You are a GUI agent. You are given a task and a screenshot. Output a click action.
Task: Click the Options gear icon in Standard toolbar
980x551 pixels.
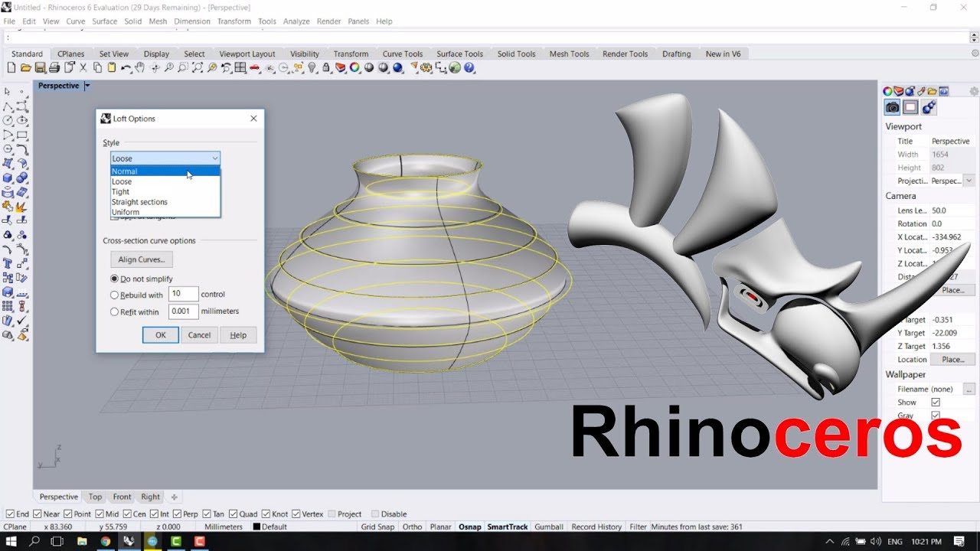(426, 67)
